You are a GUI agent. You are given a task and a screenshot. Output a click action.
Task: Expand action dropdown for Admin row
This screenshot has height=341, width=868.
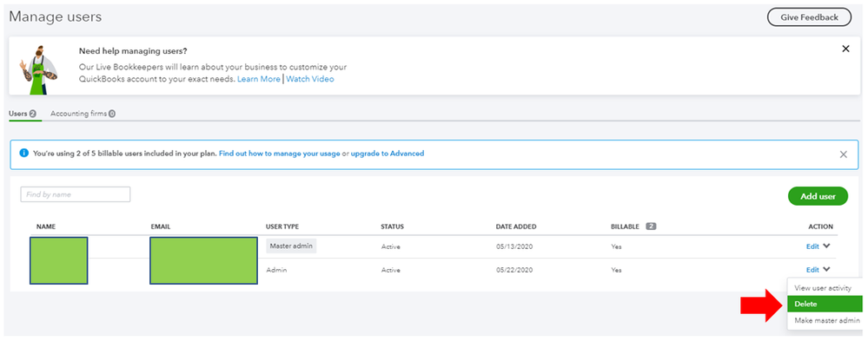click(826, 269)
